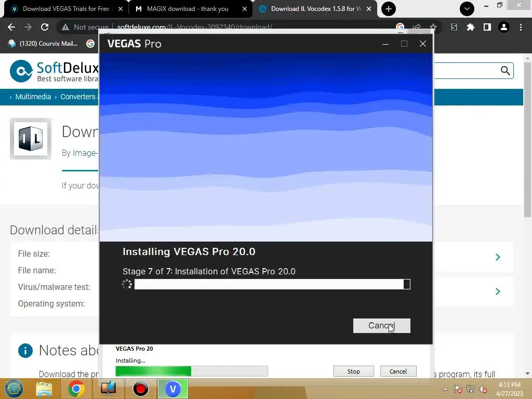Close the VEGAS Pro installer window
Screen dimensions: 532x399
pyautogui.click(x=423, y=44)
